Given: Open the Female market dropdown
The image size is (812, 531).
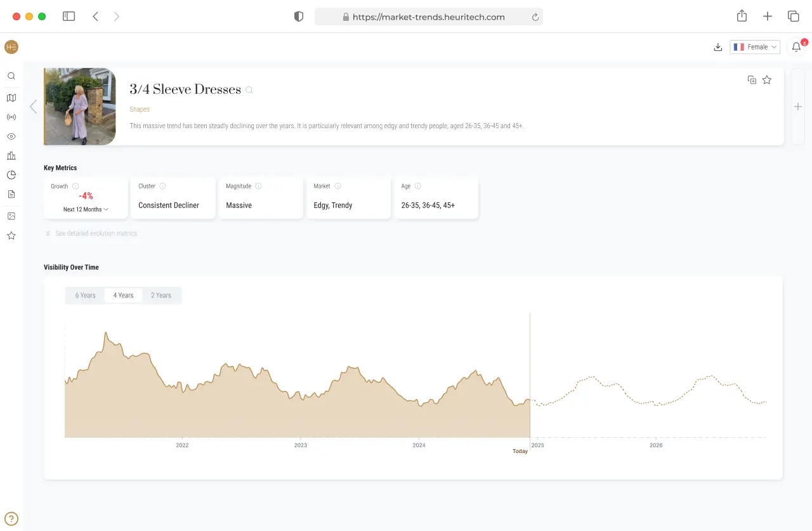Looking at the screenshot, I should (x=755, y=47).
